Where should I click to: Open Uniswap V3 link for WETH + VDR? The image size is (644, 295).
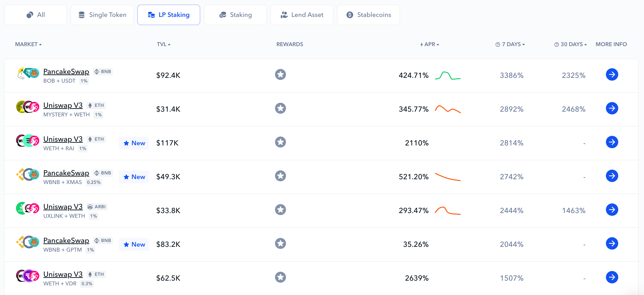(63, 274)
